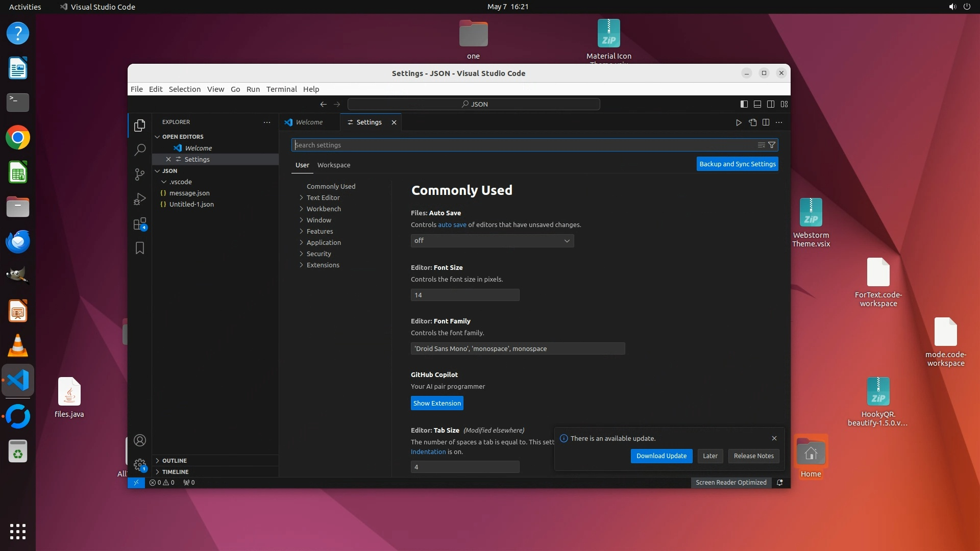
Task: Toggle the primary side bar layout icon
Action: pyautogui.click(x=744, y=104)
